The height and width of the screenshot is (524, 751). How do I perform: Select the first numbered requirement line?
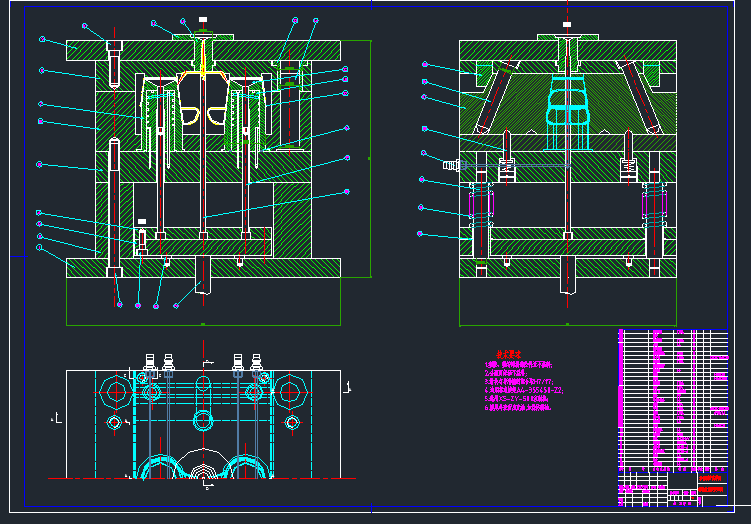(519, 365)
